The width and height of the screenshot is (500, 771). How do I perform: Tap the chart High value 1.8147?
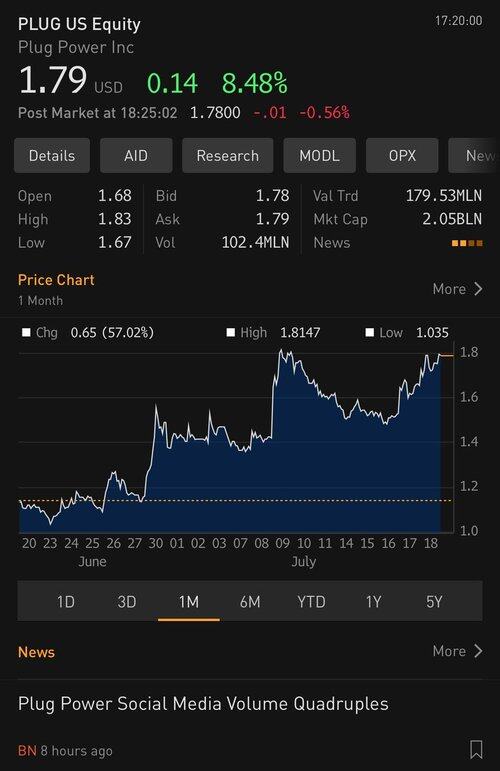click(x=300, y=333)
